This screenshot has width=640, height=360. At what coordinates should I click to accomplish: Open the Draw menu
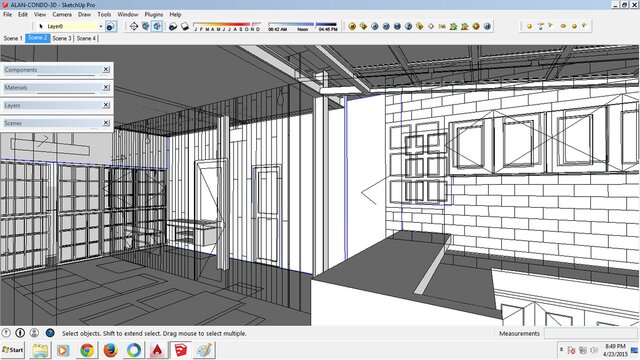pos(84,14)
